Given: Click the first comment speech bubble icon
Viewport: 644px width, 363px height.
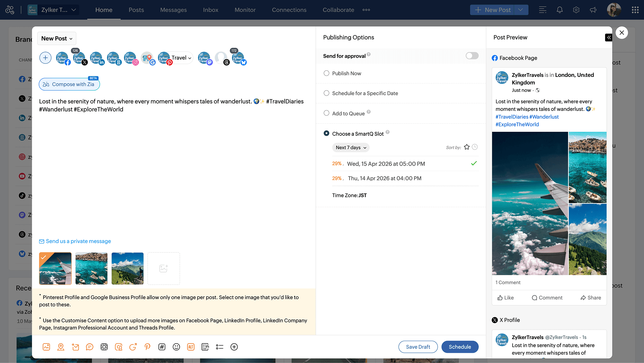Looking at the screenshot, I should 90,347.
